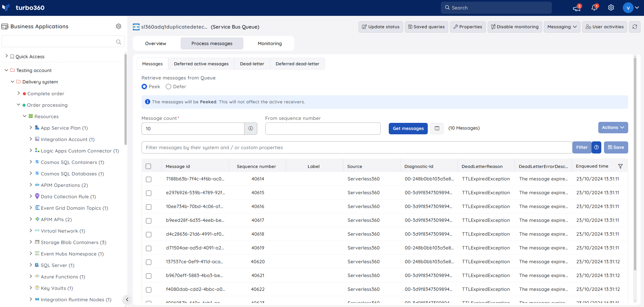Image resolution: width=644 pixels, height=307 pixels.
Task: Switch to the Overview tab
Action: click(155, 43)
